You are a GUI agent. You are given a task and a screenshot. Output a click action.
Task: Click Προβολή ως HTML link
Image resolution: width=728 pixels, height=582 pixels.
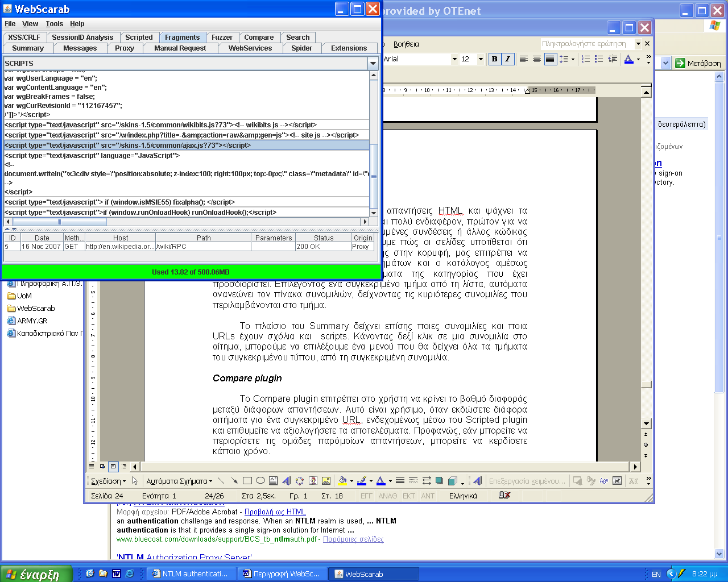point(275,512)
